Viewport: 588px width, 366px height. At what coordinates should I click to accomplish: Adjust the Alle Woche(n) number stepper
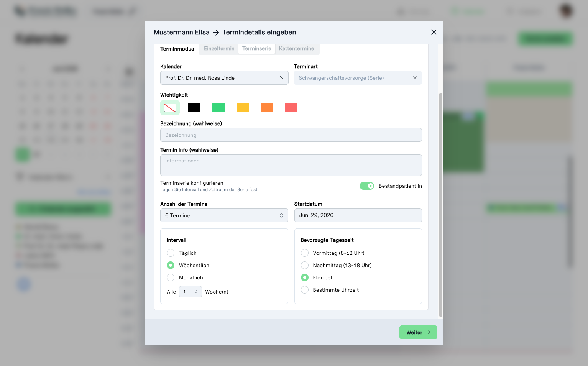[x=191, y=292]
